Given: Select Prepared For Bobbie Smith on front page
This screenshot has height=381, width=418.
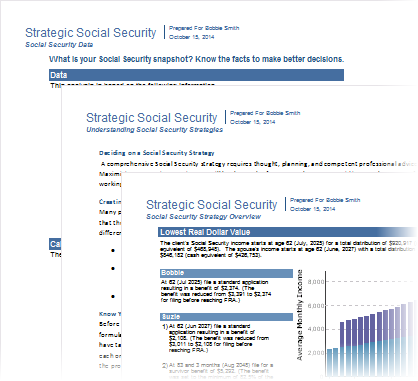Looking at the screenshot, I should pos(325,200).
